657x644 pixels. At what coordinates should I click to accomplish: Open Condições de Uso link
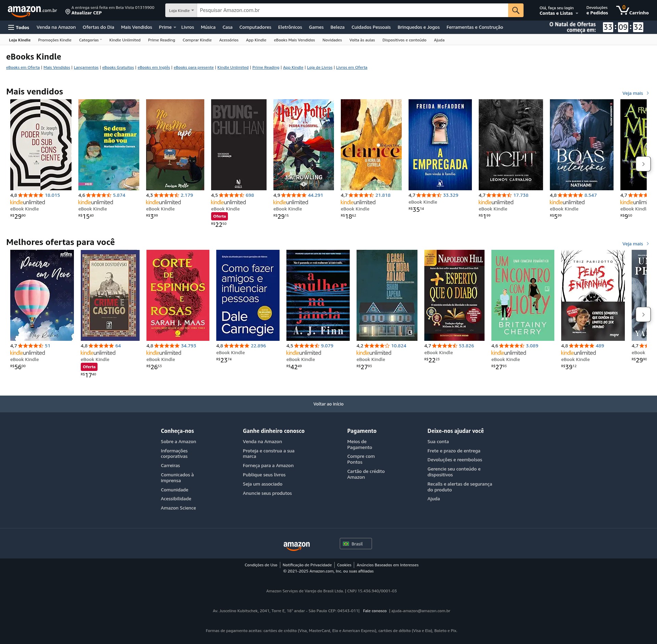(x=261, y=565)
